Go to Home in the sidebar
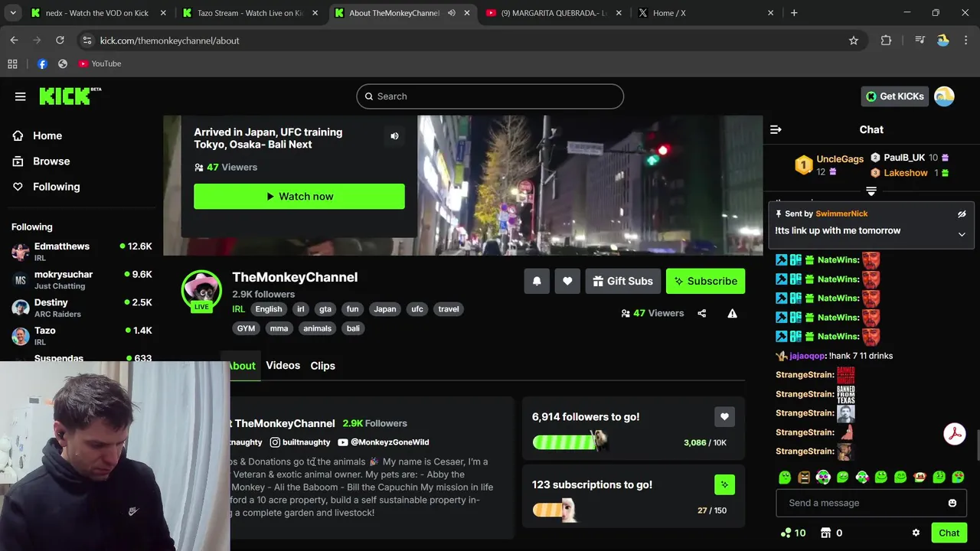Screen dimensions: 980x551 coord(47,135)
